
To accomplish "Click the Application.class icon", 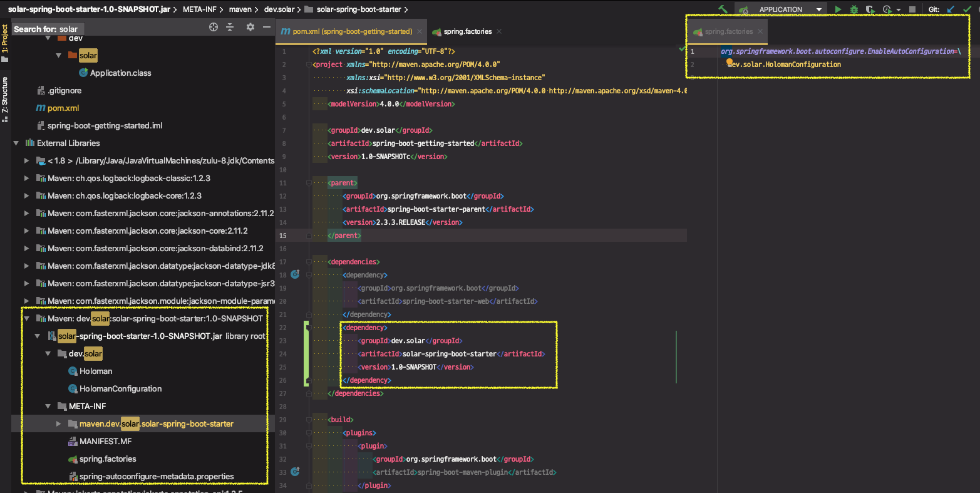I will tap(83, 73).
